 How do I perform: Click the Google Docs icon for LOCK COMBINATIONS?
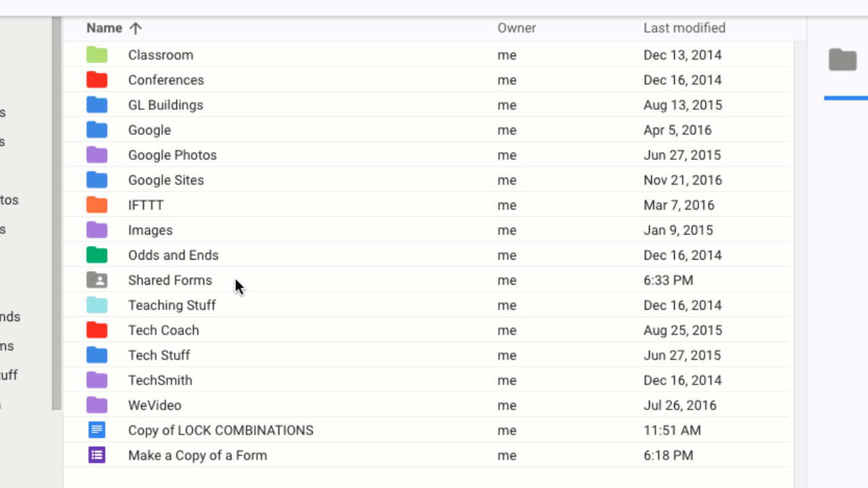pos(97,430)
